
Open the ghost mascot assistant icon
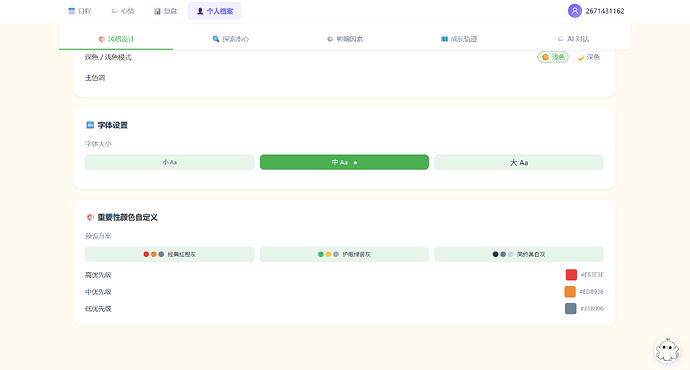coord(667,350)
